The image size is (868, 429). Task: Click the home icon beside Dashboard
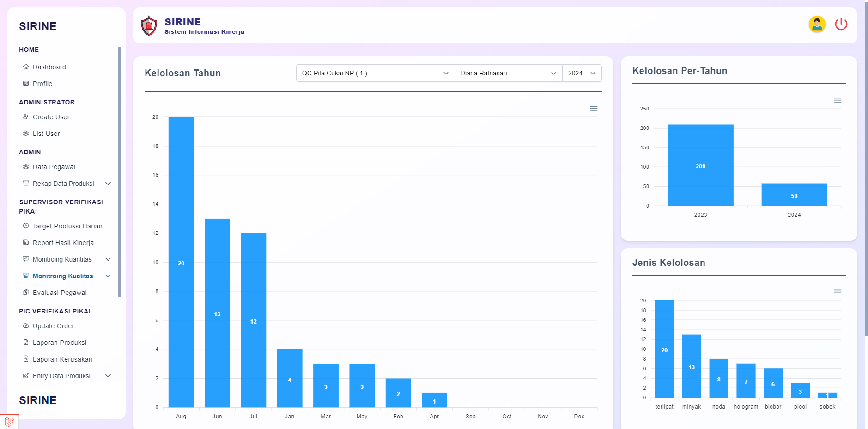(26, 67)
